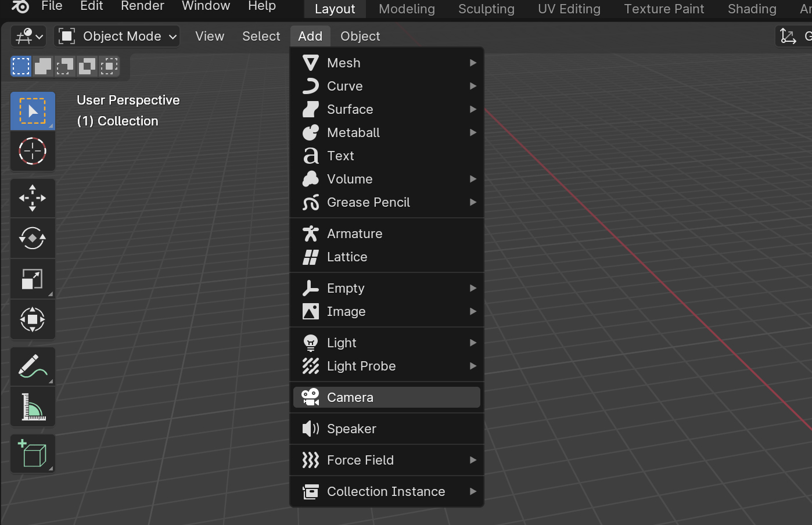This screenshot has height=525, width=812.
Task: Expand the Mesh submenu
Action: [x=387, y=63]
